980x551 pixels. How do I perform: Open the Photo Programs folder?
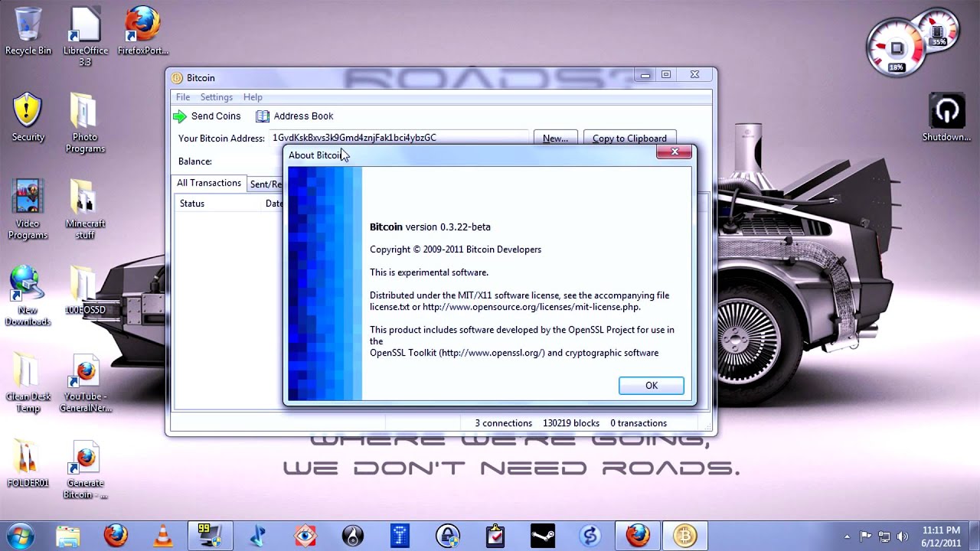point(85,122)
